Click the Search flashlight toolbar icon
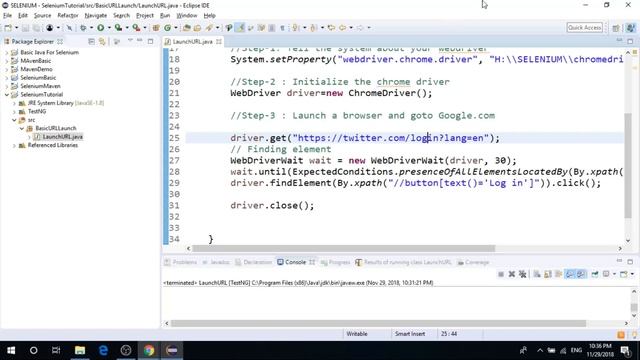 (209, 28)
